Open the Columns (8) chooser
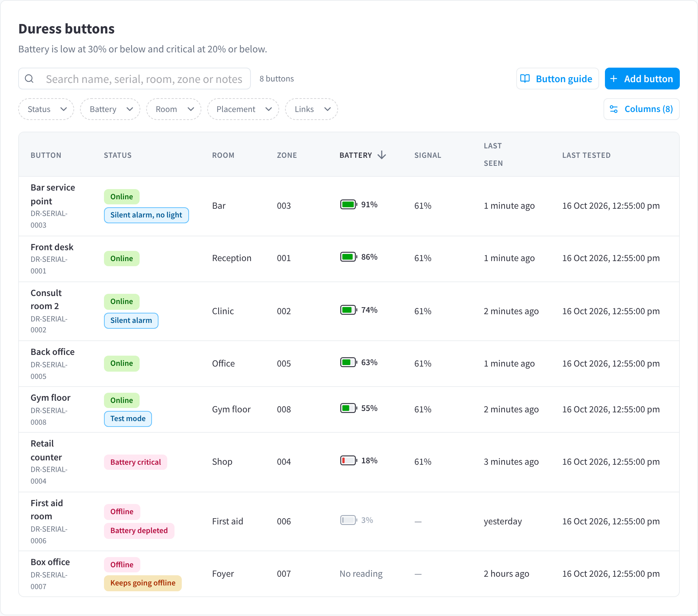This screenshot has height=616, width=698. 642,109
